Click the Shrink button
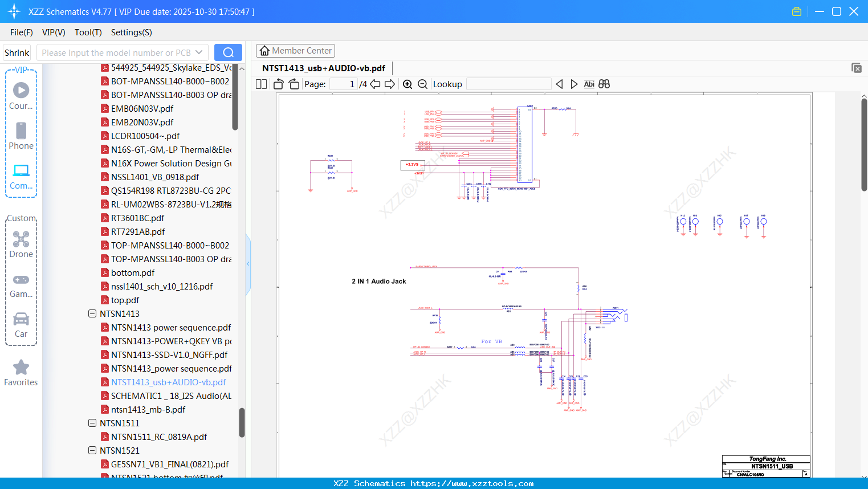This screenshot has height=489, width=868. [x=17, y=53]
